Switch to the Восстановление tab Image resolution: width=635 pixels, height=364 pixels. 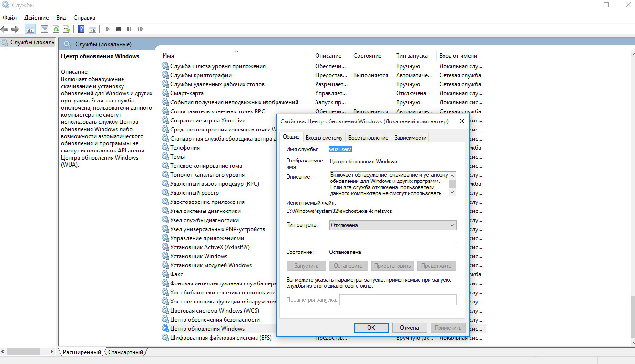(x=368, y=138)
